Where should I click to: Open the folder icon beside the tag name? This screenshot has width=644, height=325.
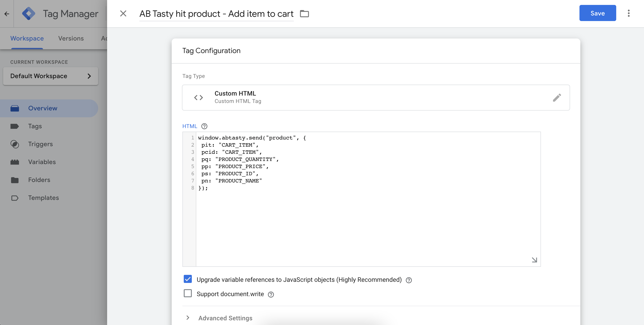[x=304, y=13]
